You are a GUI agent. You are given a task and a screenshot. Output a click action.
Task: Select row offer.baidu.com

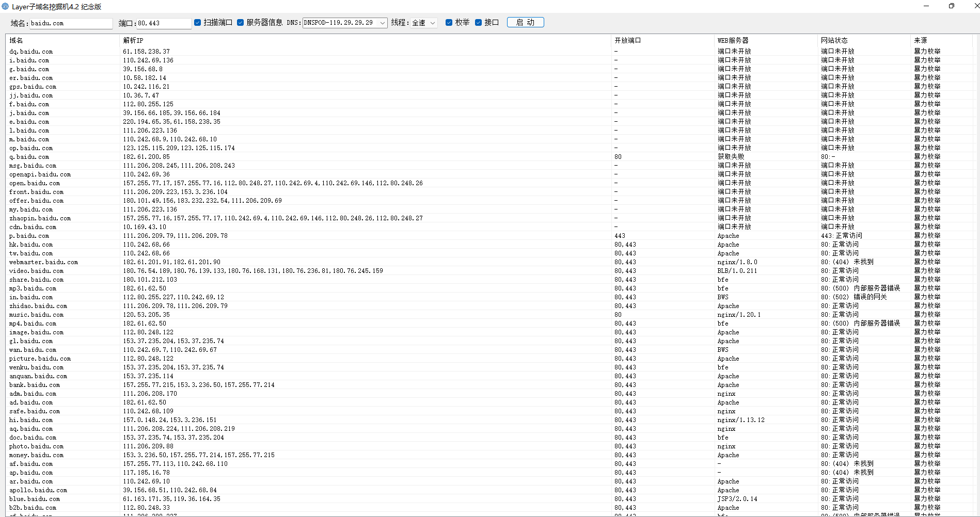489,201
